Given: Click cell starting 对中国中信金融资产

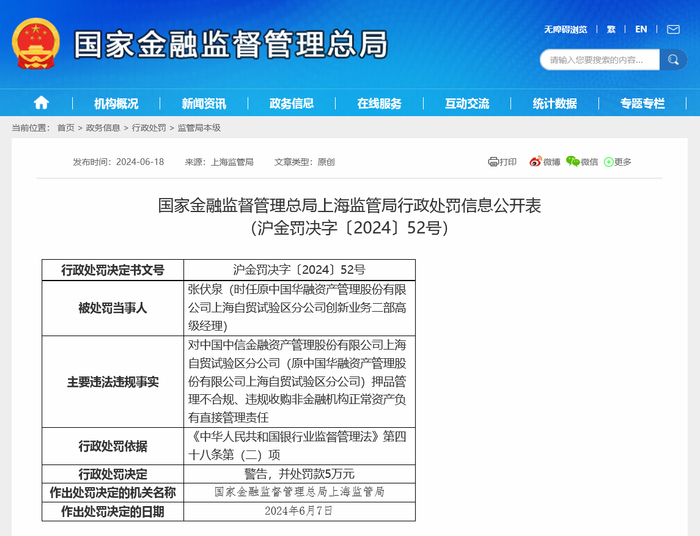Looking at the screenshot, I should point(299,382).
